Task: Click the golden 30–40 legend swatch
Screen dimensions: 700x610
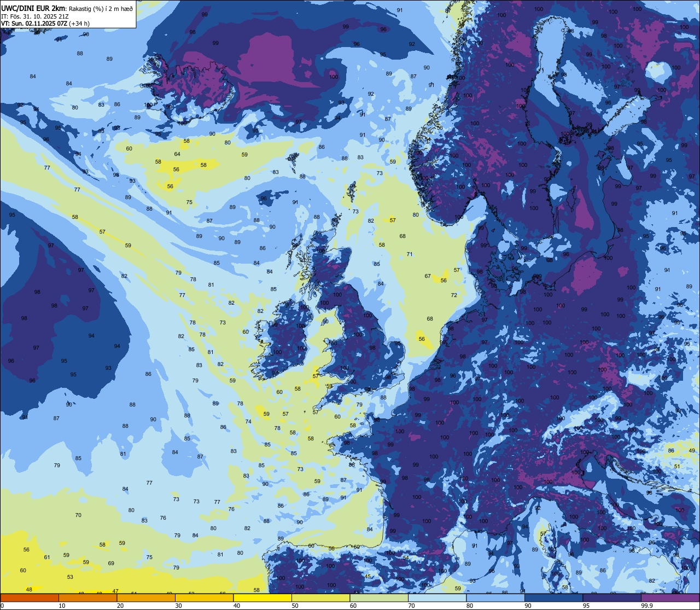Action: coord(204,597)
